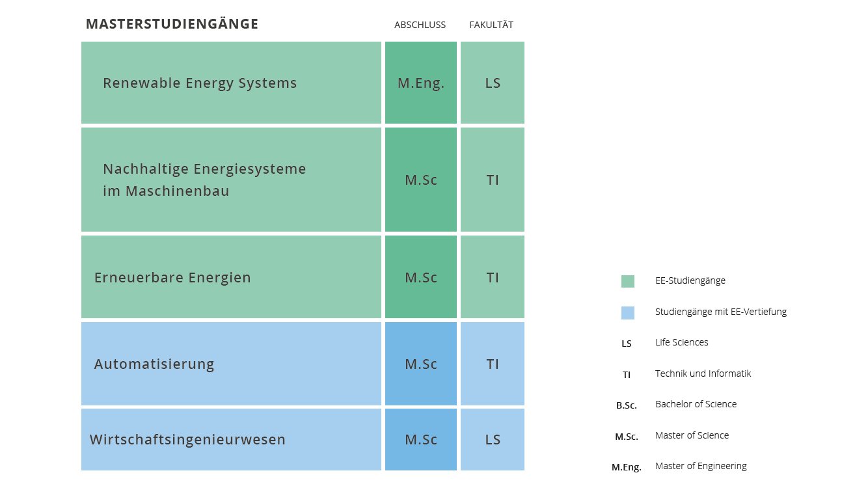Open Nachhaltige Energiesysteme im Maschinenbau cell

tap(231, 180)
